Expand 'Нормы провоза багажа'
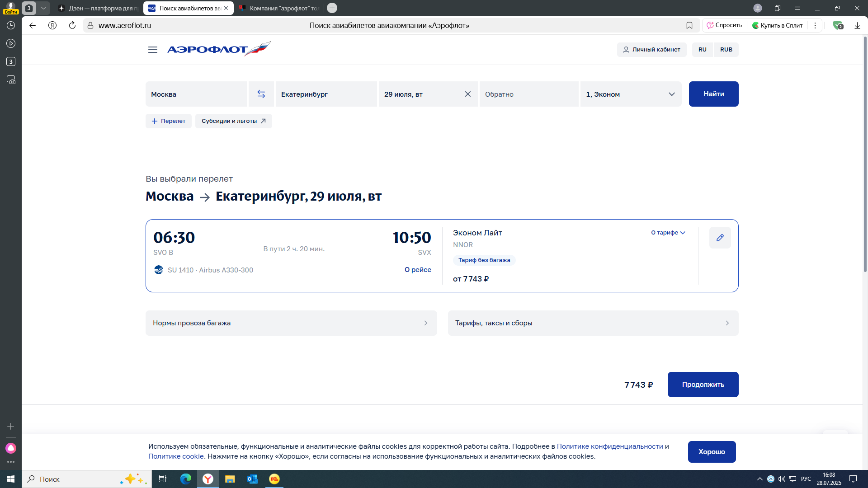Viewport: 868px width, 488px height. tap(291, 323)
